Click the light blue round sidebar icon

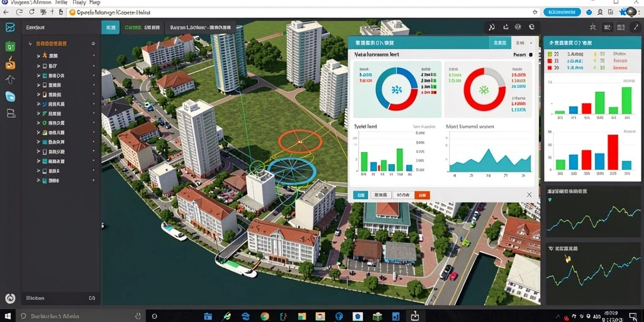pyautogui.click(x=10, y=96)
